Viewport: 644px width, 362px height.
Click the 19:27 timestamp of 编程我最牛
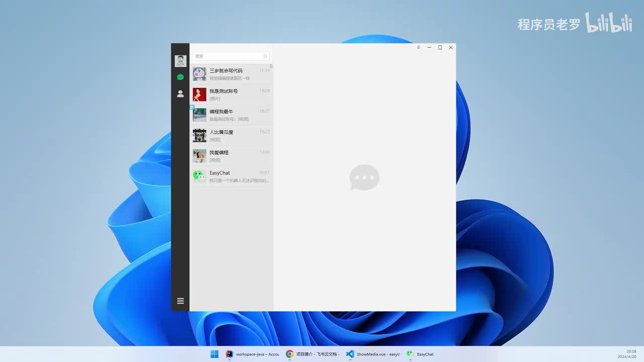[x=265, y=111]
